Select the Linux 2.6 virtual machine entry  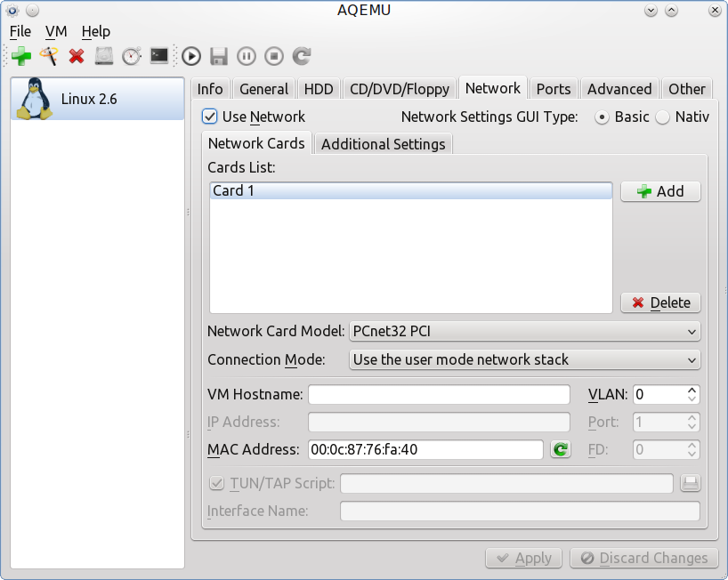point(98,99)
